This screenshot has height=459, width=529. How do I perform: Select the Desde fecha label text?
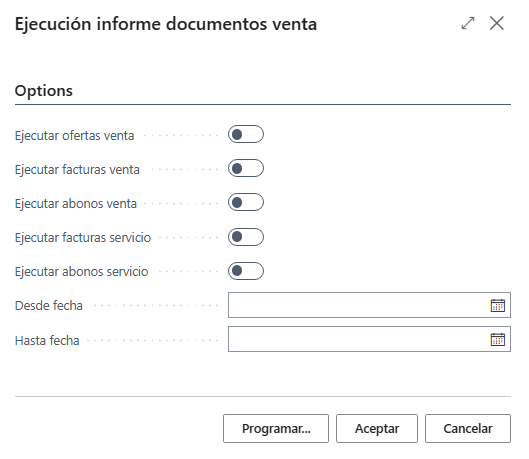[49, 306]
